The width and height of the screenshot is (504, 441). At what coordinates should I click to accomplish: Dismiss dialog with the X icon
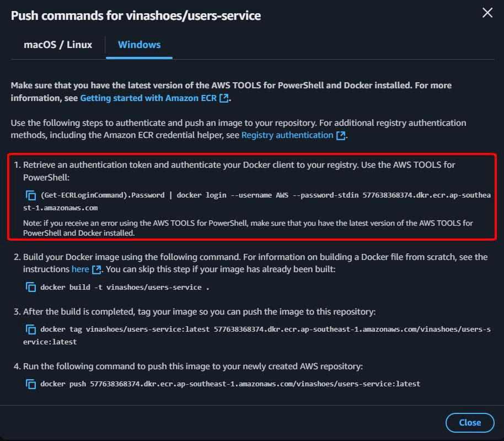pyautogui.click(x=487, y=13)
